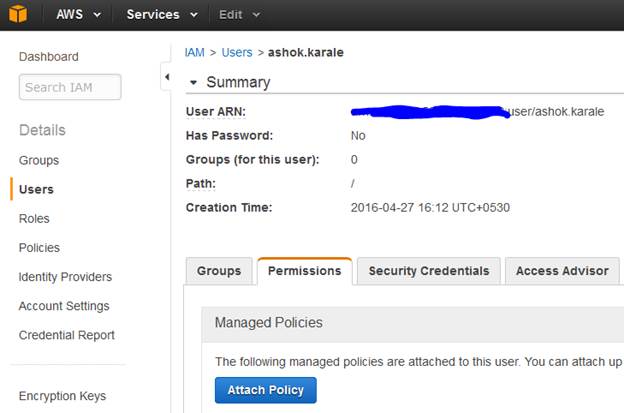Go to Users breadcrumb link

[237, 51]
